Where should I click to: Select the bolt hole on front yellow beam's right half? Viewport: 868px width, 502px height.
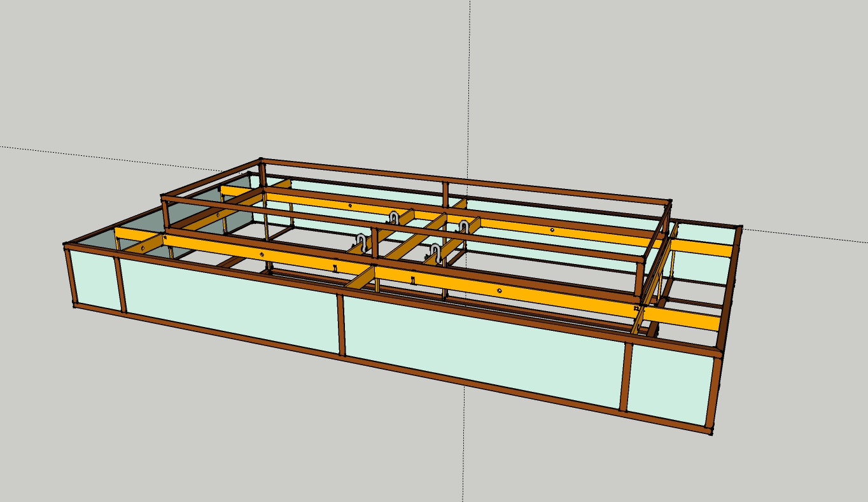[x=500, y=291]
